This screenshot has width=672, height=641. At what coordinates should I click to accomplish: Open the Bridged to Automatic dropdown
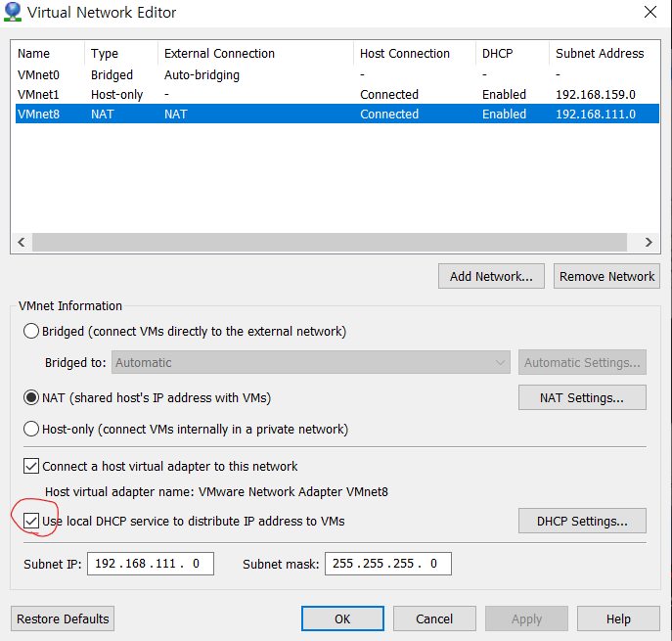pyautogui.click(x=311, y=362)
